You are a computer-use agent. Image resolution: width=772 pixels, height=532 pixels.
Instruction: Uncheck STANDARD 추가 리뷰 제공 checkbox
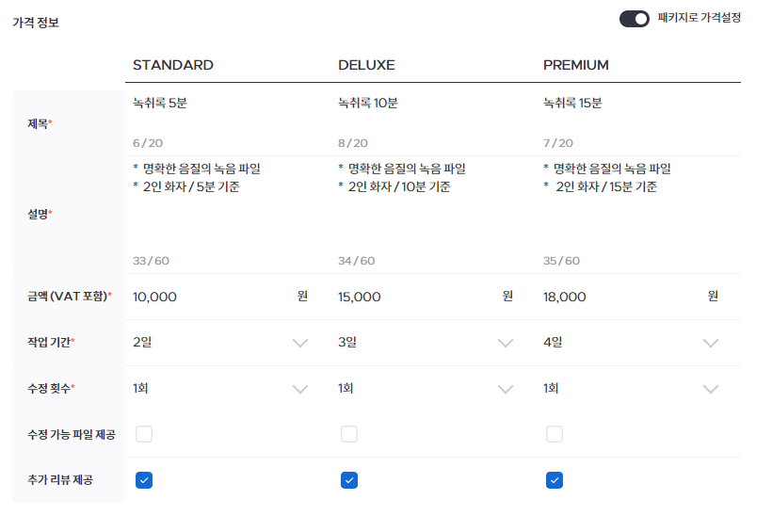[144, 480]
